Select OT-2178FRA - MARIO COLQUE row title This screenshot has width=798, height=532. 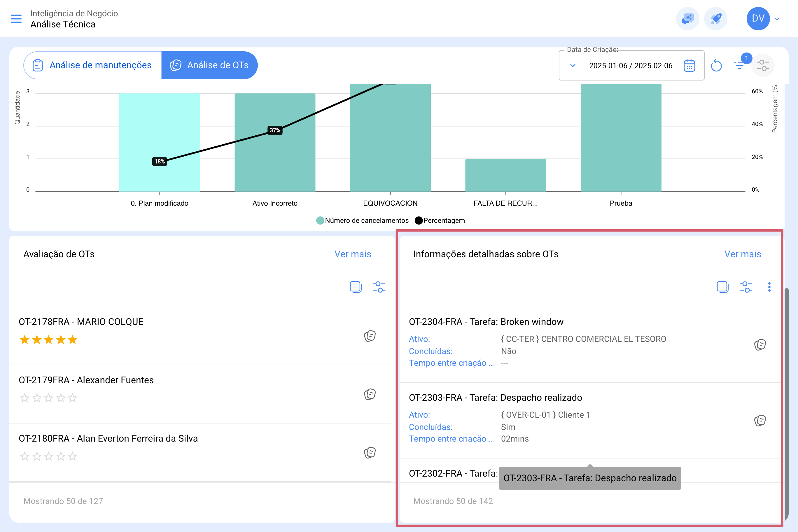pos(81,322)
